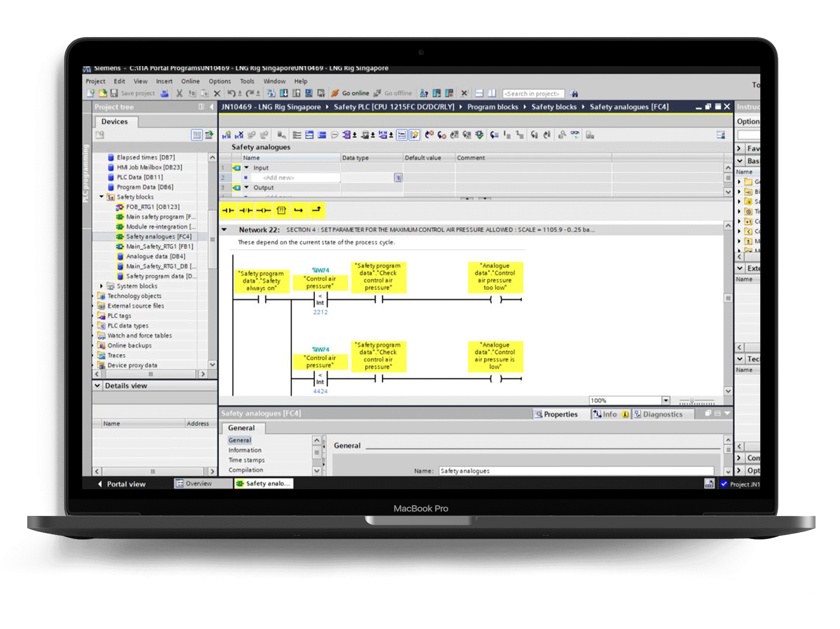840x629 pixels.
Task: Click Safety PLC in breadcrumb path
Action: pos(394,107)
